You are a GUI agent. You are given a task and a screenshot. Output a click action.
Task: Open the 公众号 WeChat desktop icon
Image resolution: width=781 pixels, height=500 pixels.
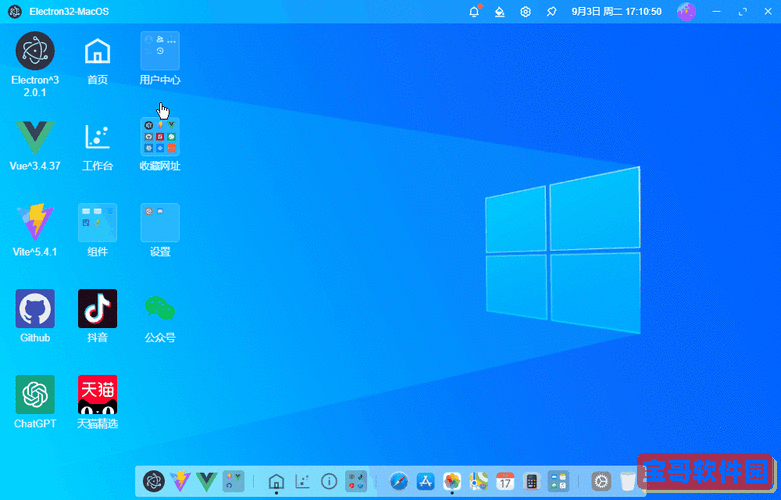point(160,309)
